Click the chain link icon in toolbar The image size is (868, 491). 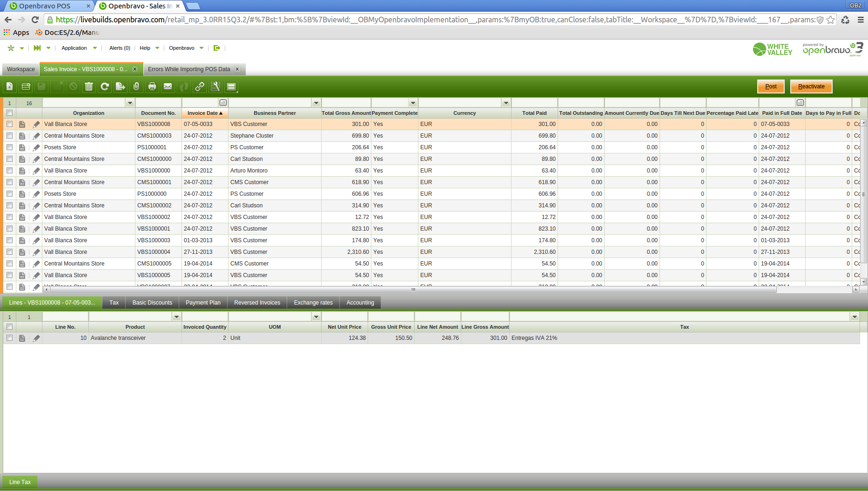pos(200,86)
